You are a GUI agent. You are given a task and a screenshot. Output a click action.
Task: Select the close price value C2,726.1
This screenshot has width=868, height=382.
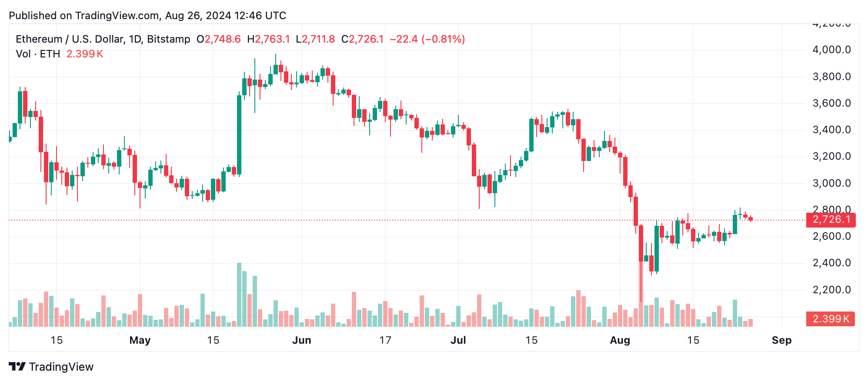click(362, 39)
